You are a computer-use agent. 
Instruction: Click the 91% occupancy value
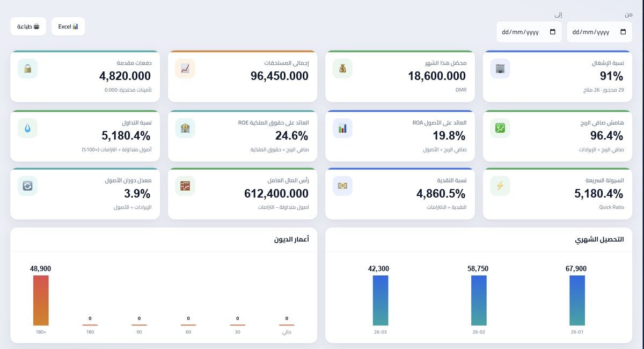pyautogui.click(x=611, y=76)
